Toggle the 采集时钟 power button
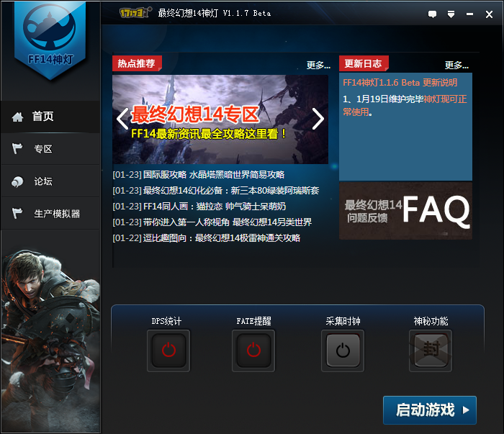 coord(343,351)
